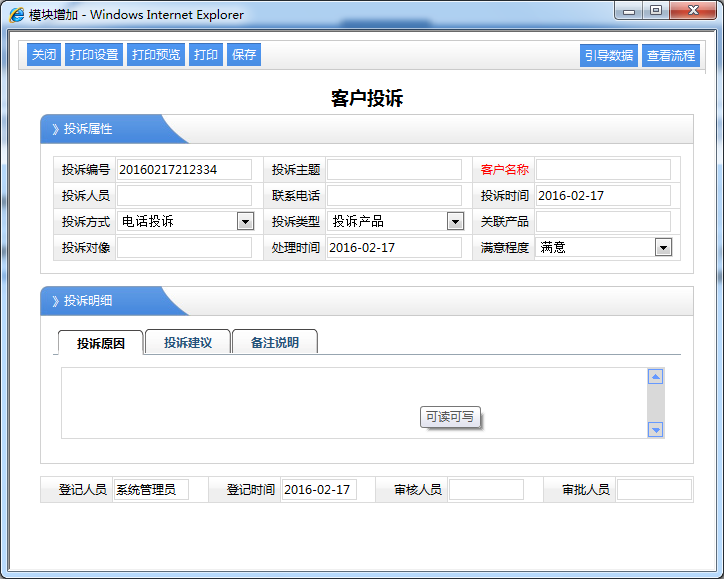
Task: Collapse the 投诉属性 section header
Action: pyautogui.click(x=88, y=129)
